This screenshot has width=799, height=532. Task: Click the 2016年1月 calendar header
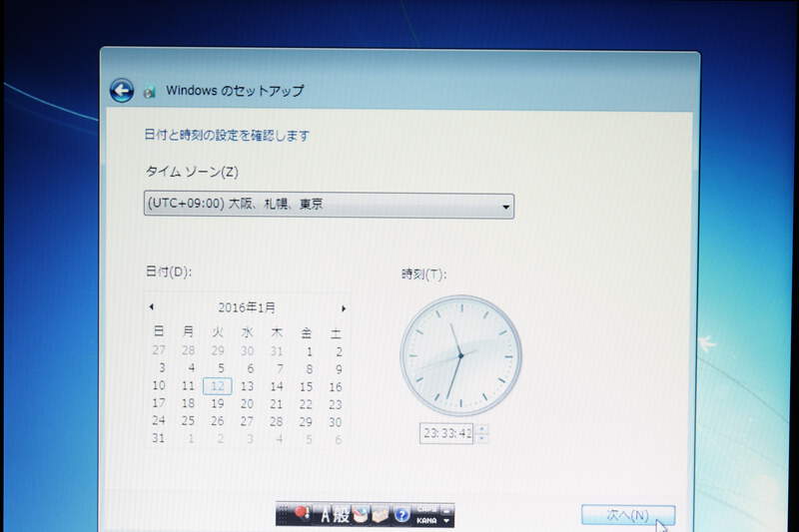(x=247, y=307)
